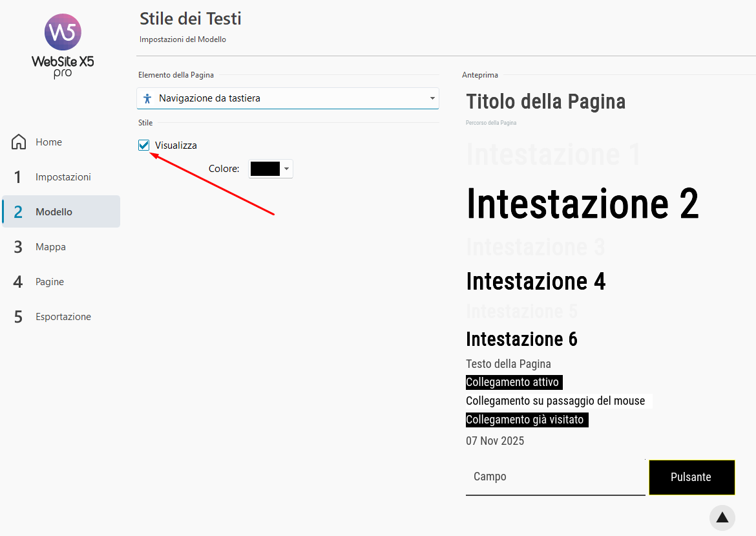Image resolution: width=756 pixels, height=536 pixels.
Task: Click the accessibility figure icon in combo box
Action: click(147, 98)
